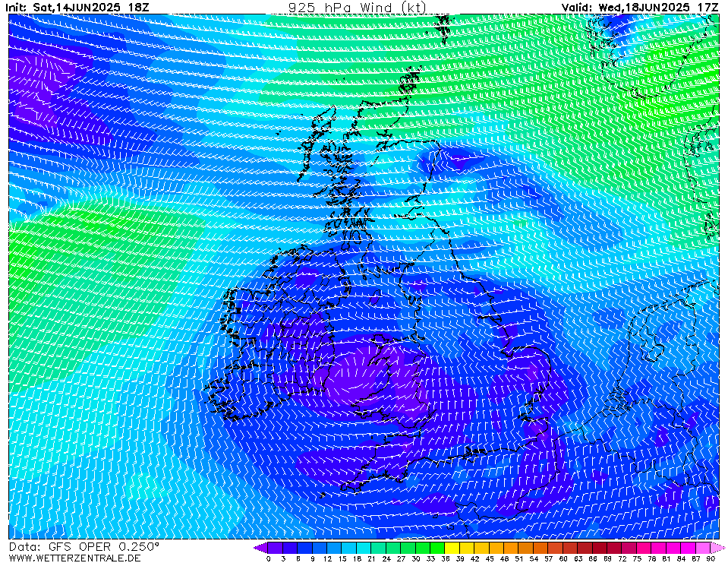
Task: Click the '45' value under the color scale
Action: (490, 558)
